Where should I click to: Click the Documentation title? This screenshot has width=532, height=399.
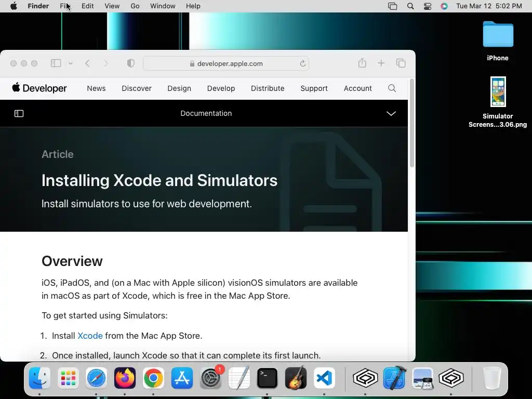coord(206,113)
